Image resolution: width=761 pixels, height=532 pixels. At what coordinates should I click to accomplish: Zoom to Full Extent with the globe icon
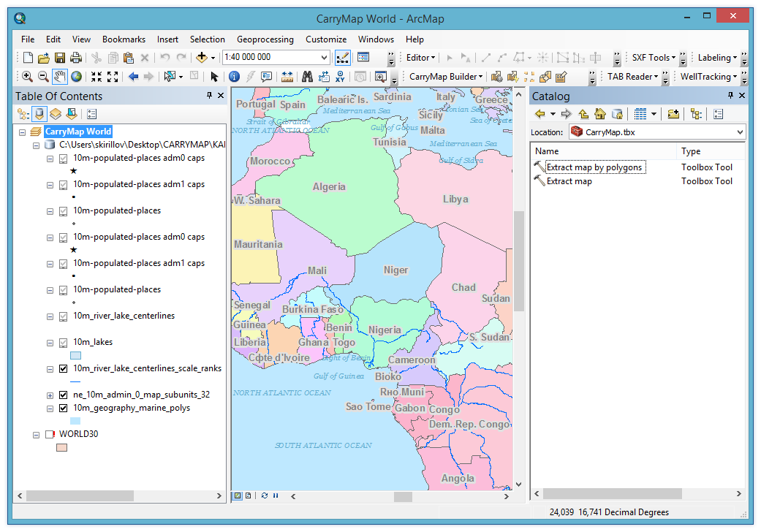click(76, 77)
